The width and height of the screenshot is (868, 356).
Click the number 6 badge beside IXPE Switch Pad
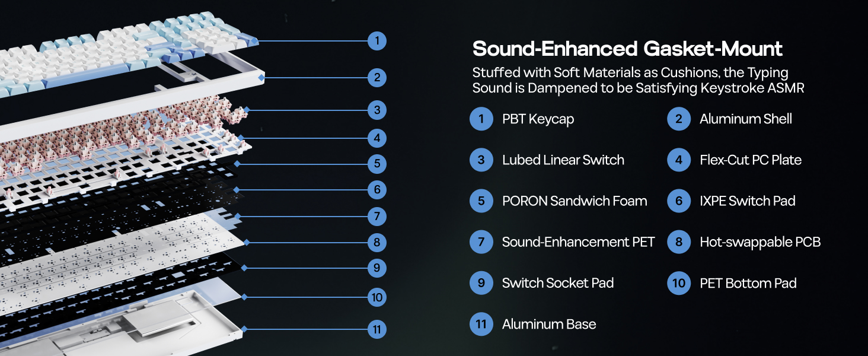pos(678,201)
